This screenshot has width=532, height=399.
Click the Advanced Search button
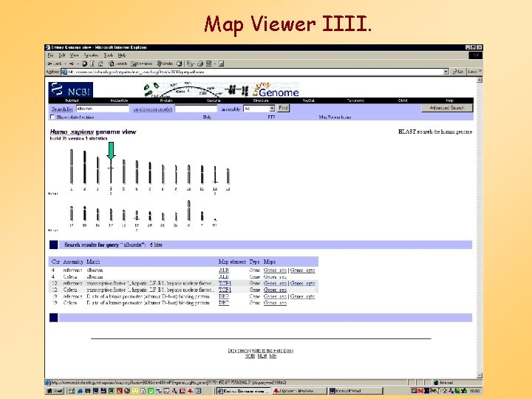pos(446,108)
